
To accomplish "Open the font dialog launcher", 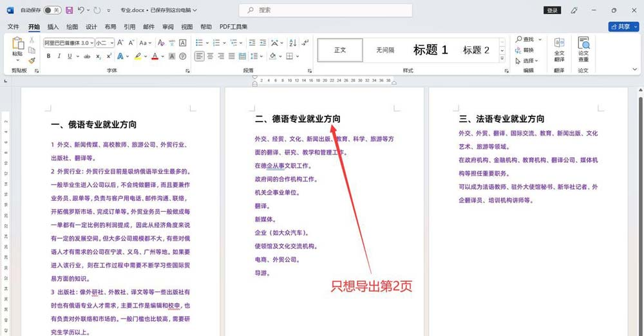I will coord(187,71).
